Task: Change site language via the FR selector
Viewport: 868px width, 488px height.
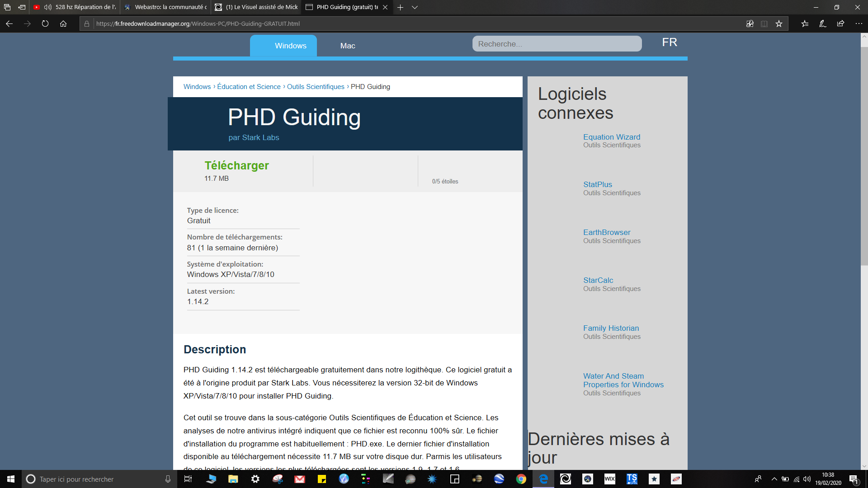Action: (670, 42)
